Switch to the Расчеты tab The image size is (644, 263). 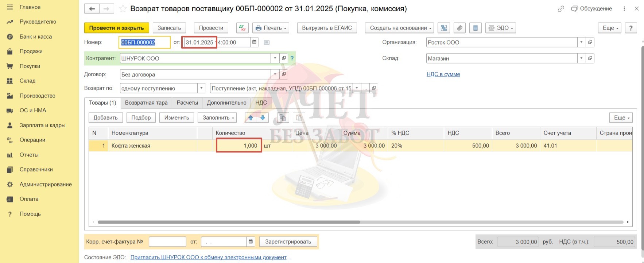(x=187, y=103)
